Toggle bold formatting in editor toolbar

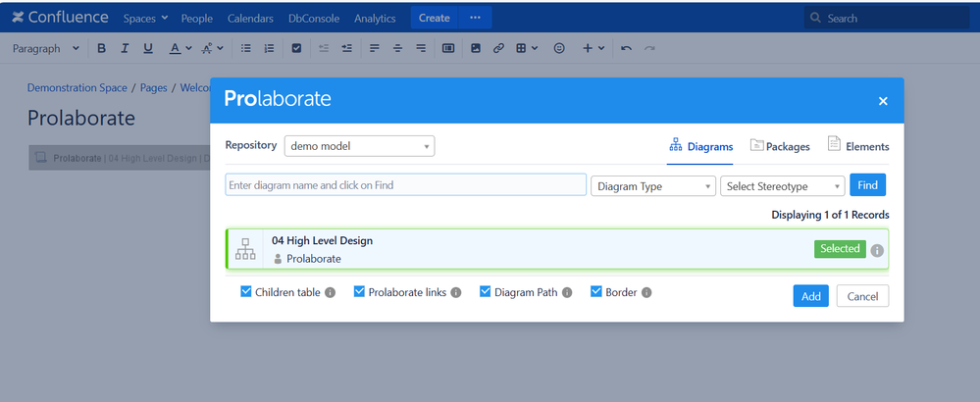click(x=101, y=48)
